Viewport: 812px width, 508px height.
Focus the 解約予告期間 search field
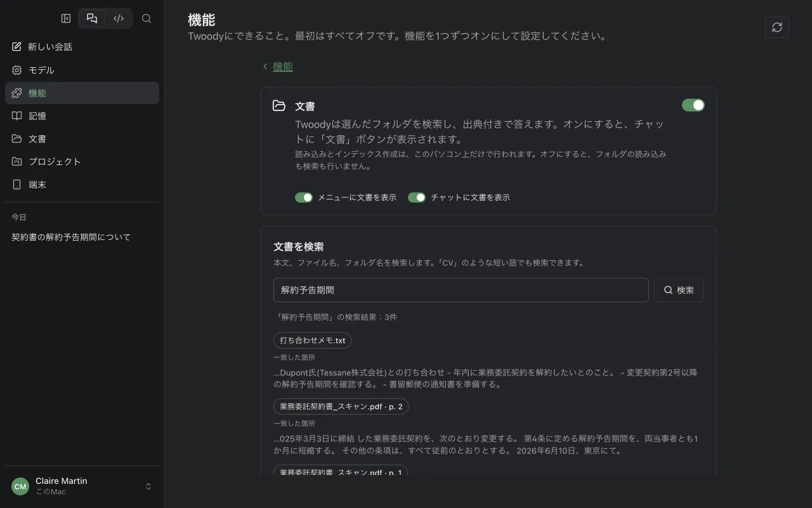coord(461,290)
